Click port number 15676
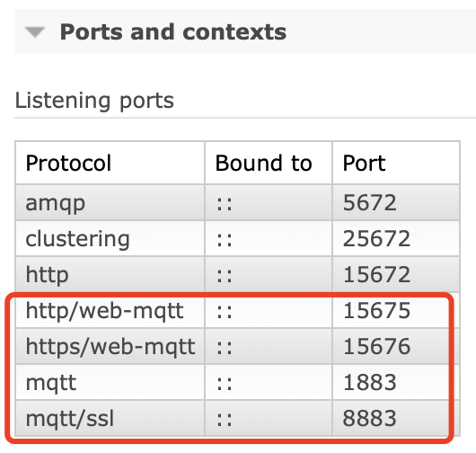476x453 pixels. (x=376, y=346)
